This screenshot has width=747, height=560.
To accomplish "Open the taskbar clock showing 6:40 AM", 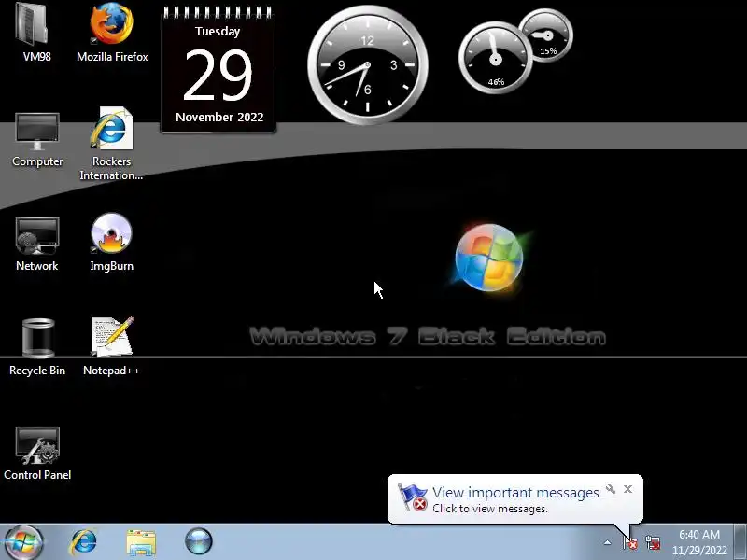I will tap(699, 542).
